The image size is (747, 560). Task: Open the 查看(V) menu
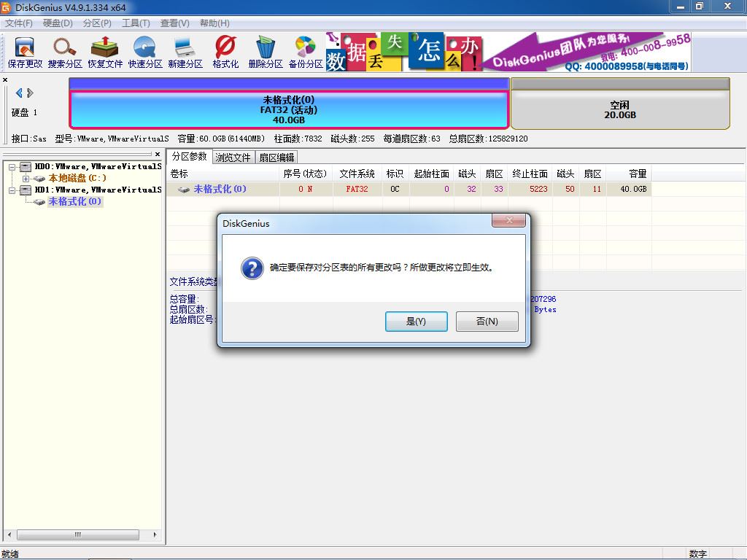[x=175, y=23]
